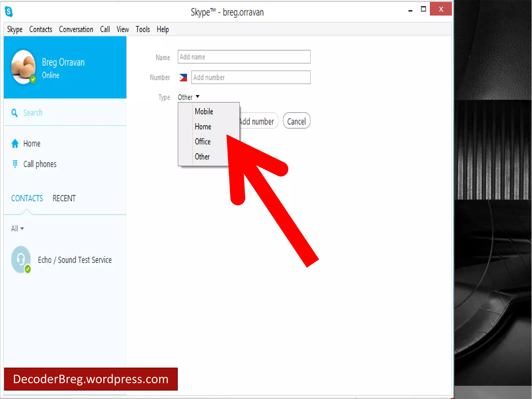Click the online status badge on profile avatar
Image resolution: width=532 pixels, height=399 pixels.
(33, 79)
